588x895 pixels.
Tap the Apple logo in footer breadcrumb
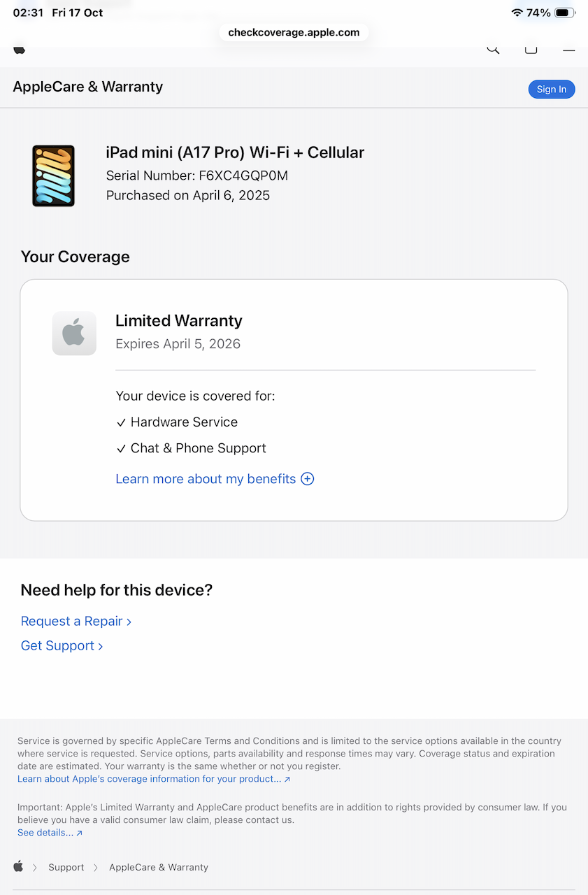pyautogui.click(x=18, y=866)
